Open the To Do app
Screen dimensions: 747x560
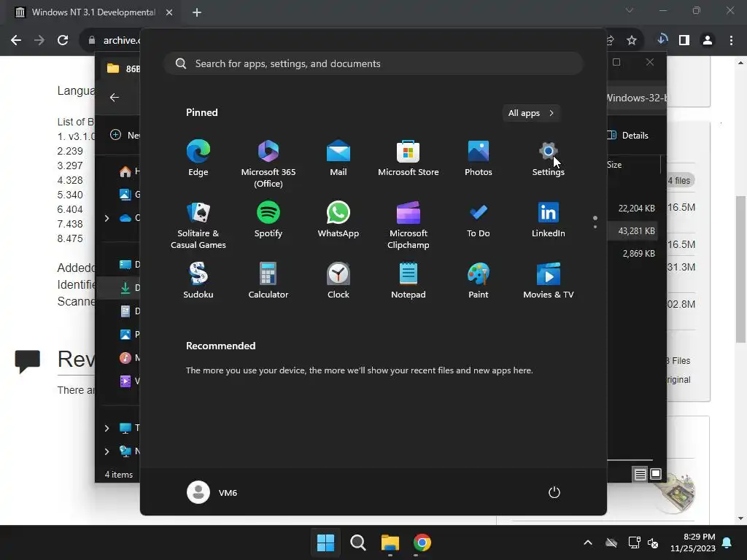[479, 219]
